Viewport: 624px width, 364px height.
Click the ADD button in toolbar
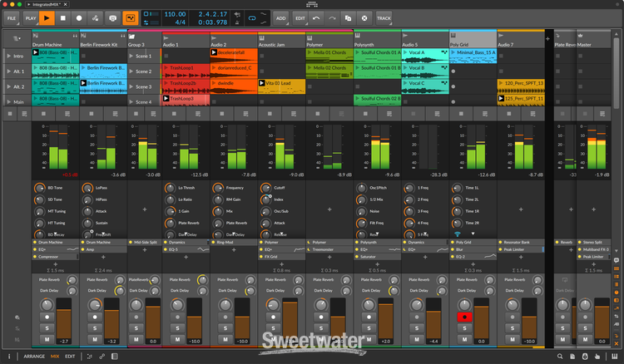pos(280,17)
